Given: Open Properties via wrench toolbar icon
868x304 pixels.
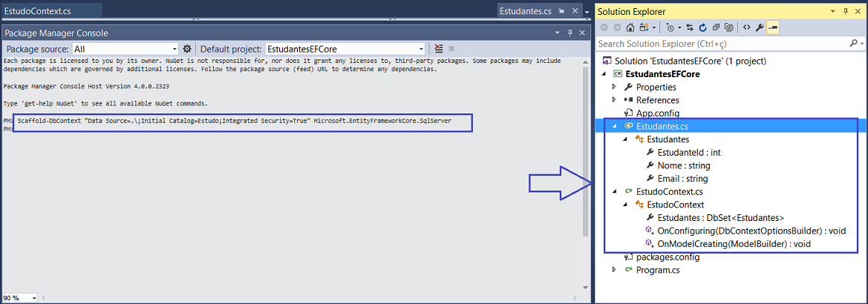Looking at the screenshot, I should coord(760,27).
